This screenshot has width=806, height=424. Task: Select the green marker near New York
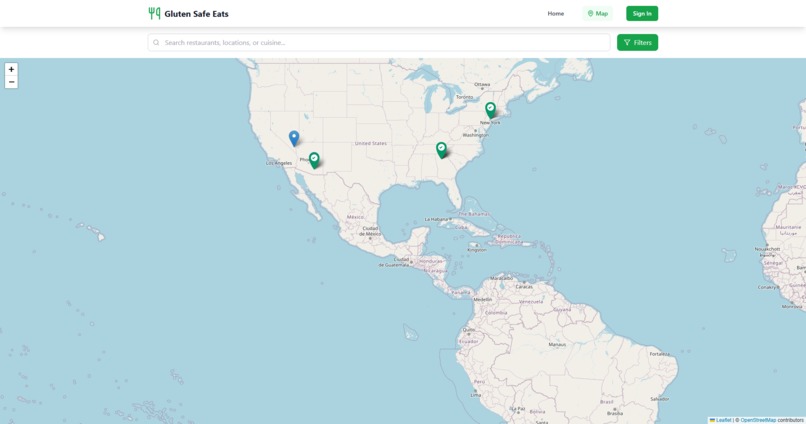[x=490, y=110]
